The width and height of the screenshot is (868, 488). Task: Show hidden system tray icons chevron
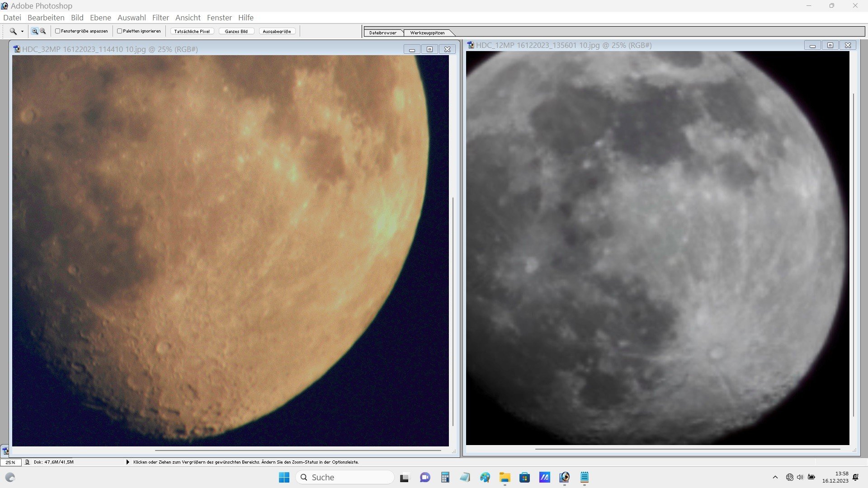[x=775, y=477]
